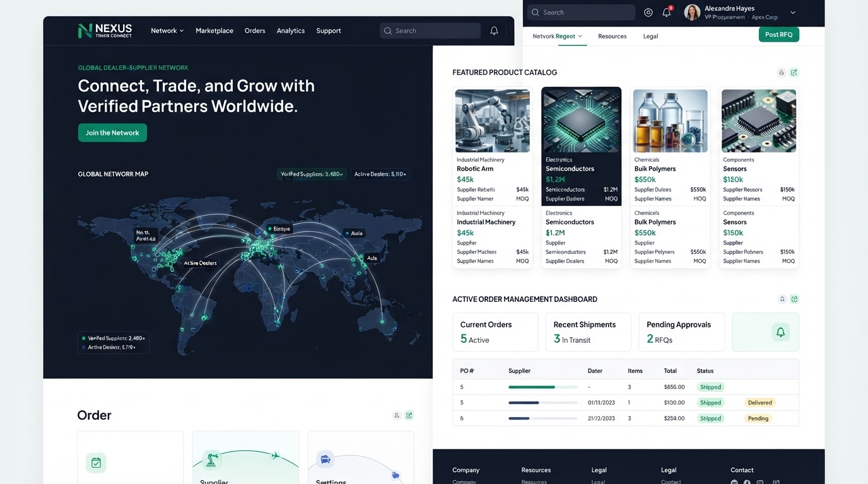The width and height of the screenshot is (868, 484).
Task: Expand account menu chevron next to Alexandre Hayes
Action: tap(793, 13)
